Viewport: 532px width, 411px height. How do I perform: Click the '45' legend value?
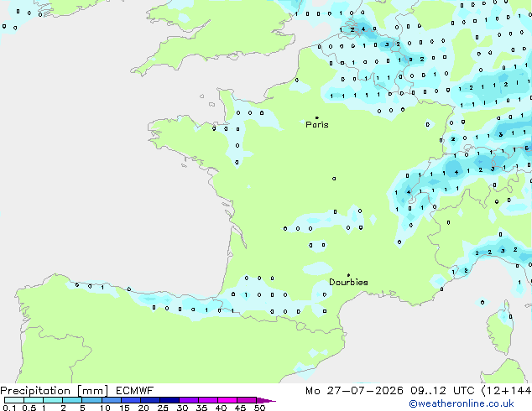point(240,408)
